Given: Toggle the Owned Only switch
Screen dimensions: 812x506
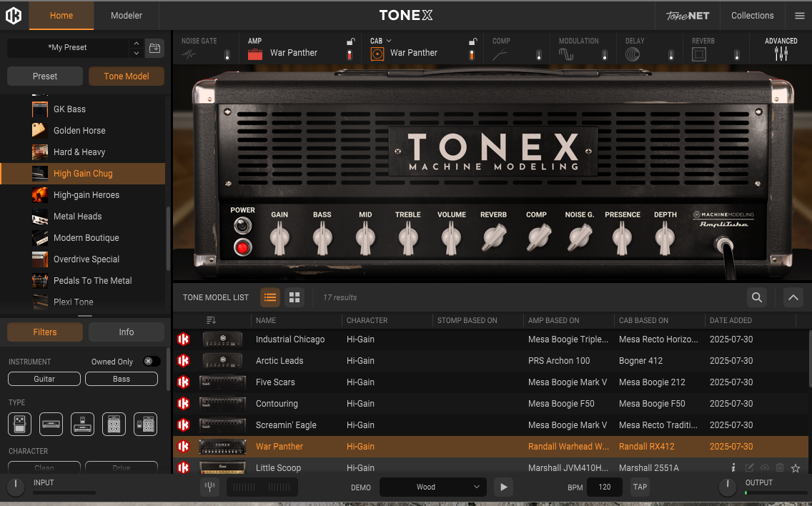Looking at the screenshot, I should coord(152,361).
